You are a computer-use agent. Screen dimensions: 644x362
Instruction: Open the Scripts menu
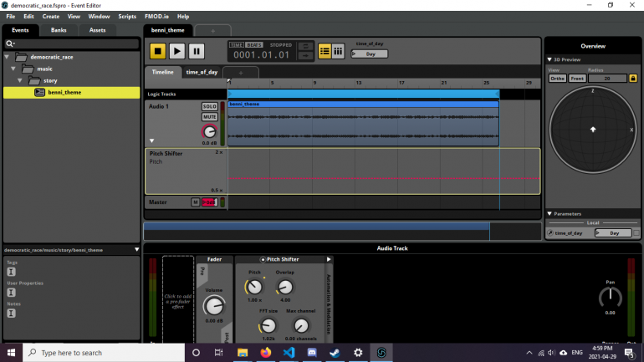coord(127,16)
